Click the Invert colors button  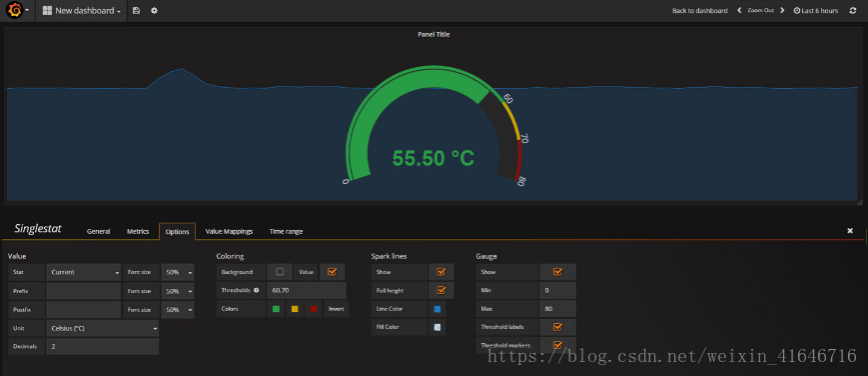click(x=337, y=309)
